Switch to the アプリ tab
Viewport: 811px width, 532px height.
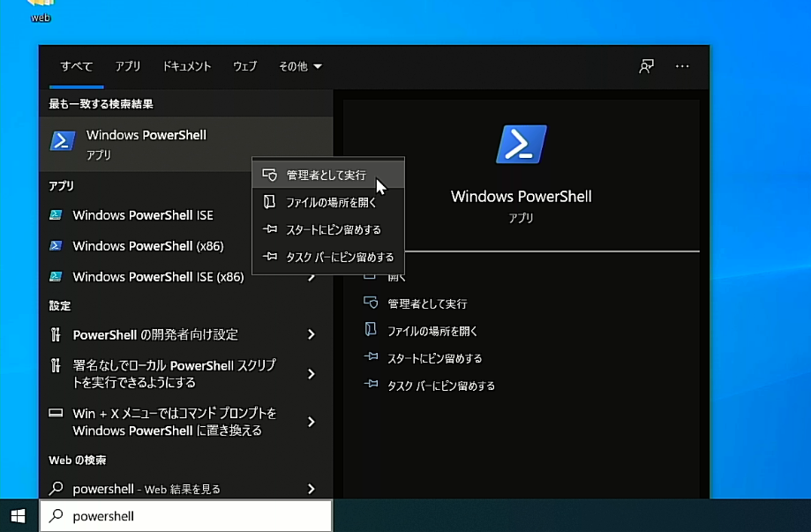tap(128, 66)
